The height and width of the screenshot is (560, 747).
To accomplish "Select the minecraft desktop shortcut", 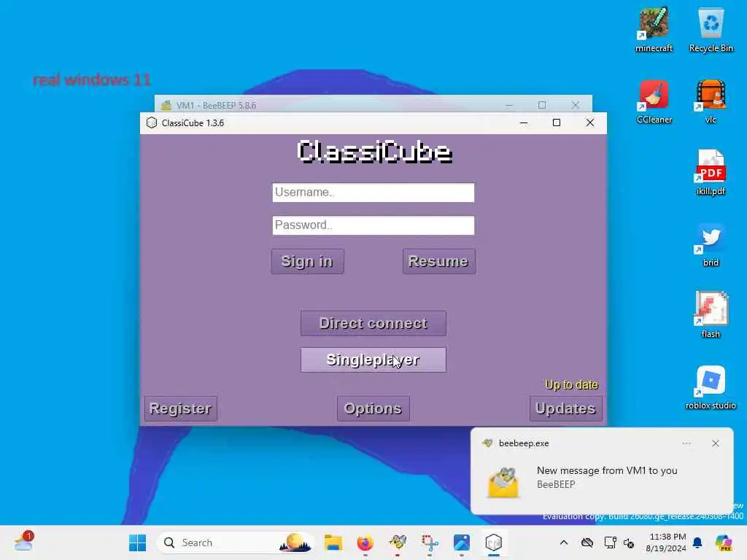I will (x=654, y=29).
